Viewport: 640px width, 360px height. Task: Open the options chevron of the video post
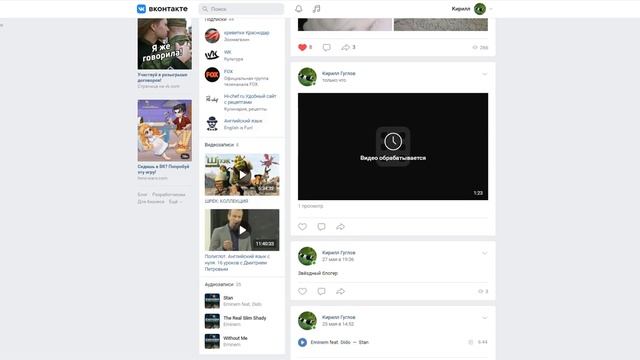pos(484,74)
